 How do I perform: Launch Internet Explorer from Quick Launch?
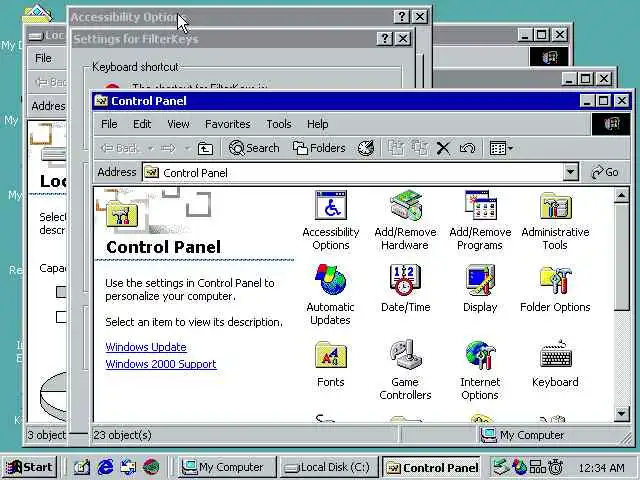coord(105,467)
